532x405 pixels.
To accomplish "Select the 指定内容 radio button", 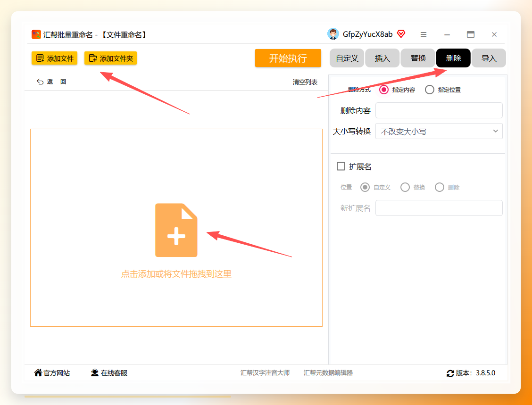I will point(384,90).
